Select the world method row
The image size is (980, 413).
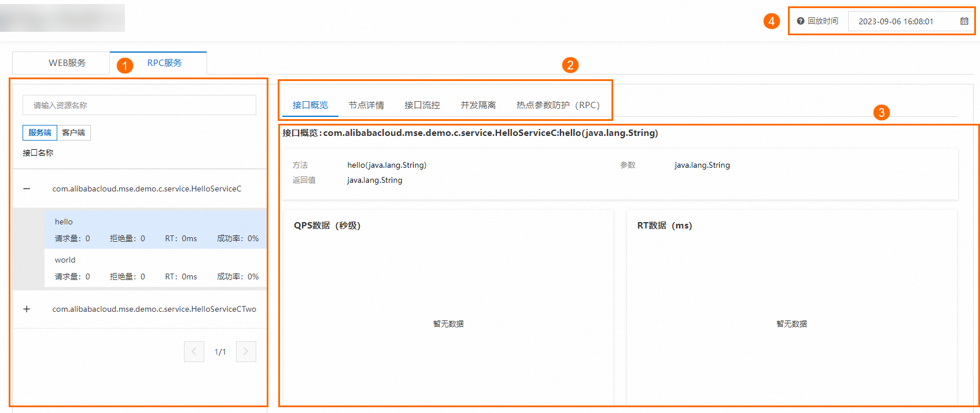coord(156,268)
